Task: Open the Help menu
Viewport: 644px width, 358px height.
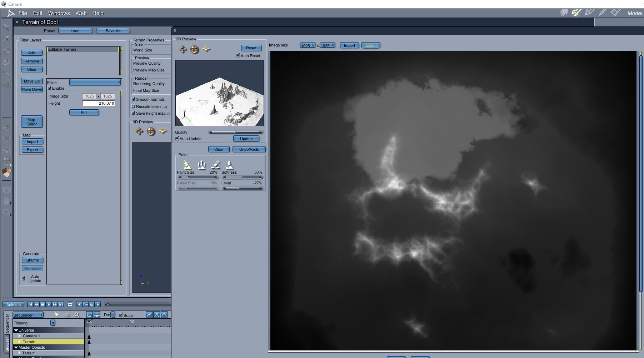Action: click(x=98, y=13)
